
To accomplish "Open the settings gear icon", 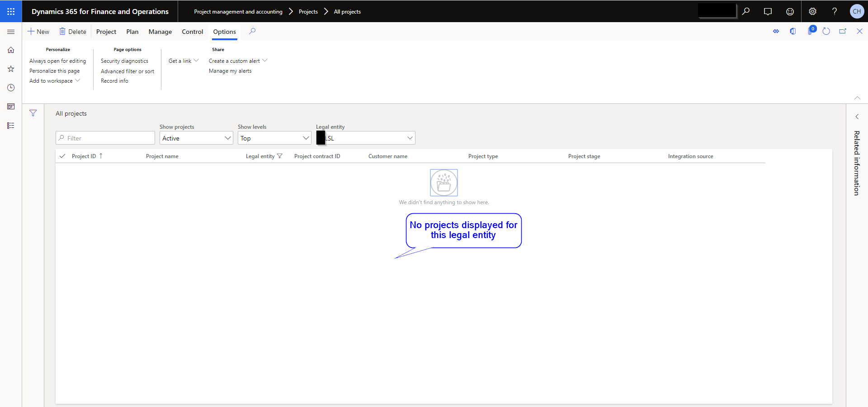I will (x=812, y=11).
